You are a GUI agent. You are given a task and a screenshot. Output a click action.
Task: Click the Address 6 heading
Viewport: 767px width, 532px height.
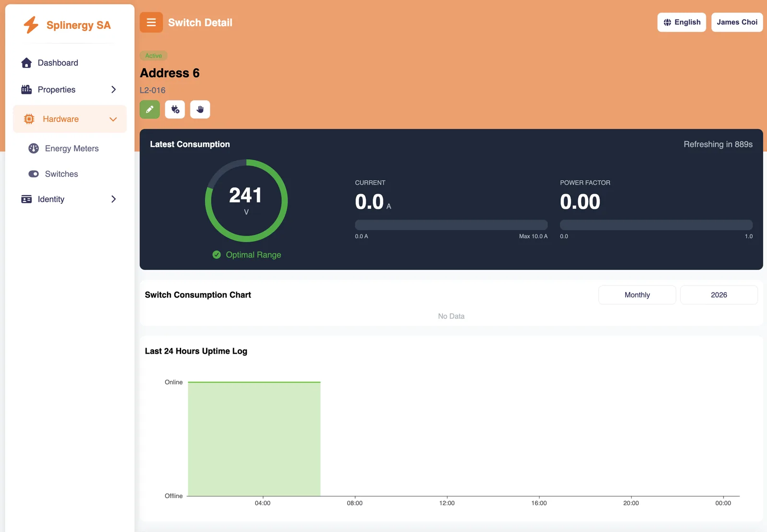tap(170, 73)
